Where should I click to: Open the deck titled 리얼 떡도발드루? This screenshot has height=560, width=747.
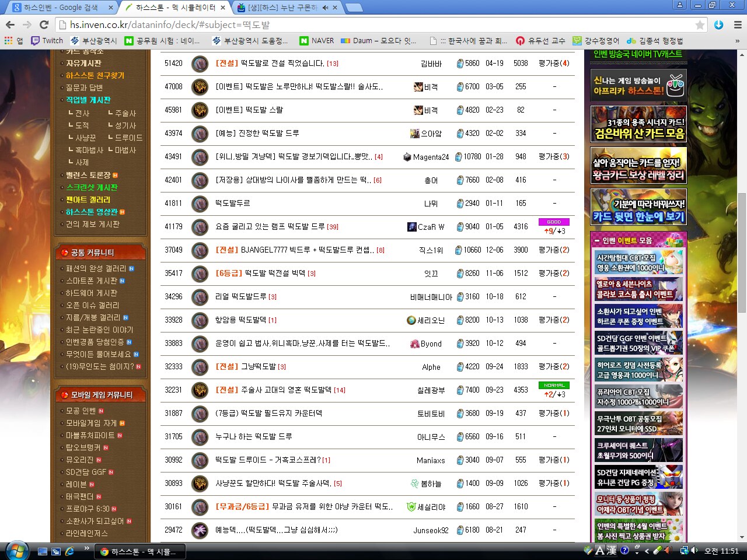click(x=240, y=296)
